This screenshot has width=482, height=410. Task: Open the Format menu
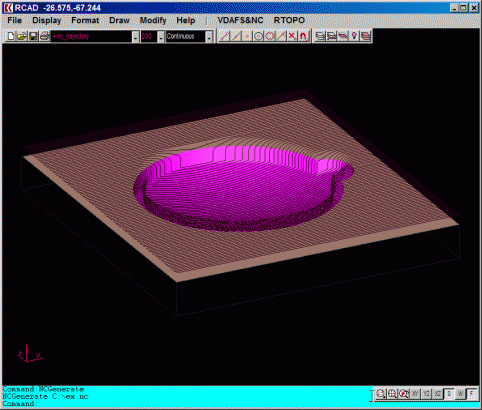point(85,20)
